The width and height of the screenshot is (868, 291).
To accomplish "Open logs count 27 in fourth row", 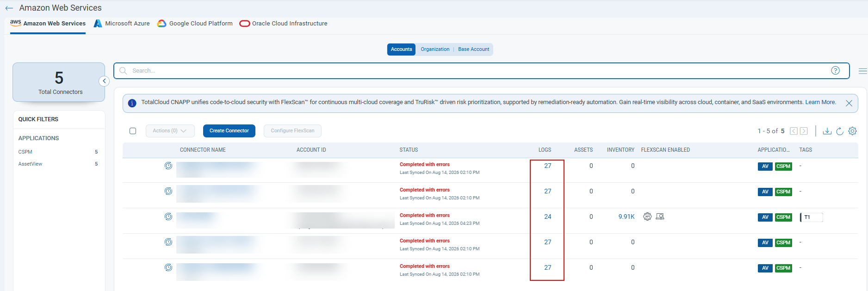I will (547, 242).
